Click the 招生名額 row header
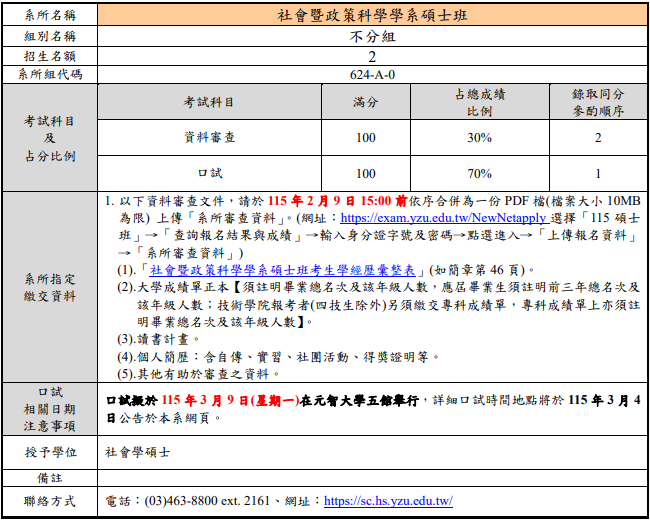This screenshot has height=522, width=650. tap(50, 56)
